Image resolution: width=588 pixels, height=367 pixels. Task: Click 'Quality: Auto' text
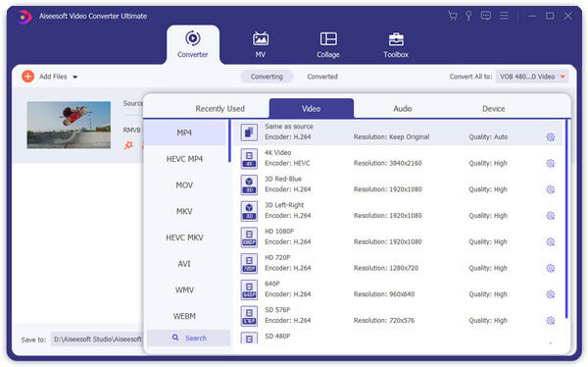(488, 137)
